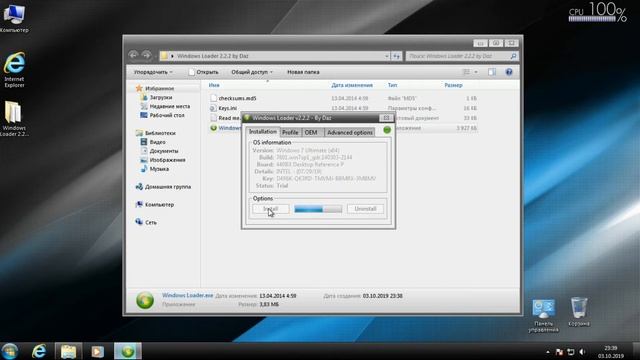Open Windows Loader folder on the desktop

pos(14,118)
